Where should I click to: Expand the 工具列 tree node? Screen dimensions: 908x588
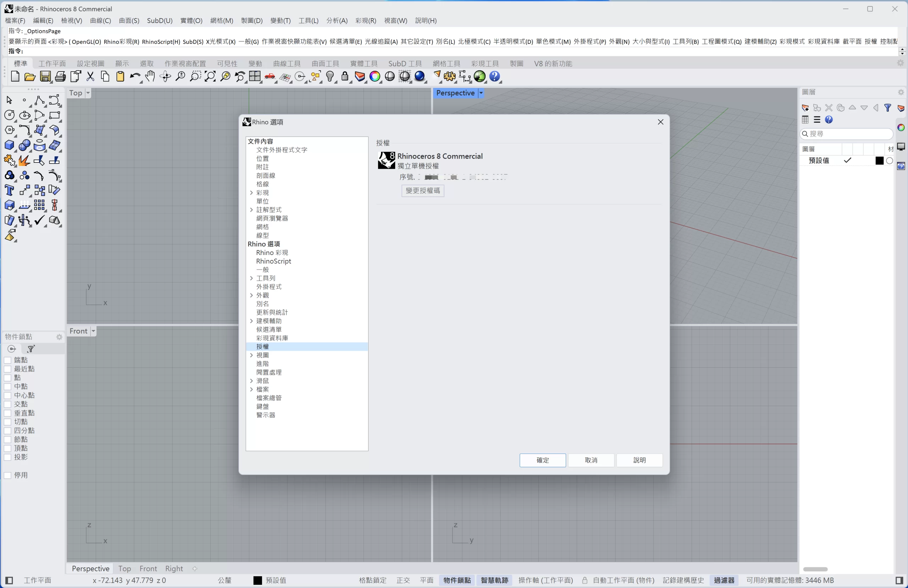tap(251, 278)
